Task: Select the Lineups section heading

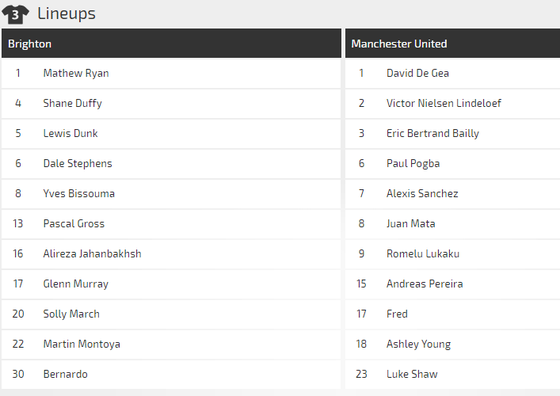Action: pyautogui.click(x=66, y=14)
